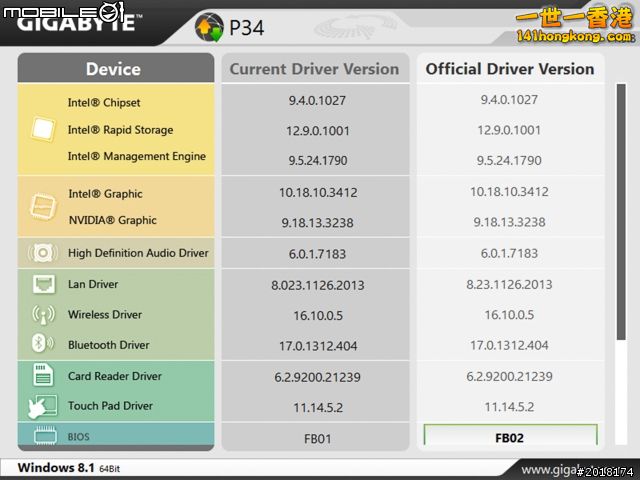Click the Windows 8.1 64Bit status text
The height and width of the screenshot is (480, 640).
69,468
